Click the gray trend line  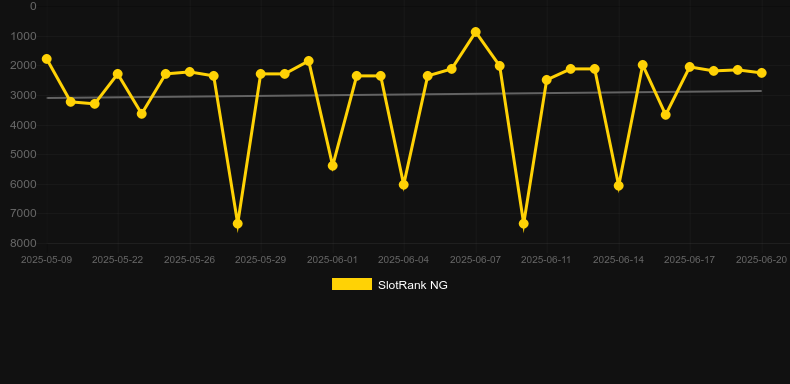(x=404, y=94)
